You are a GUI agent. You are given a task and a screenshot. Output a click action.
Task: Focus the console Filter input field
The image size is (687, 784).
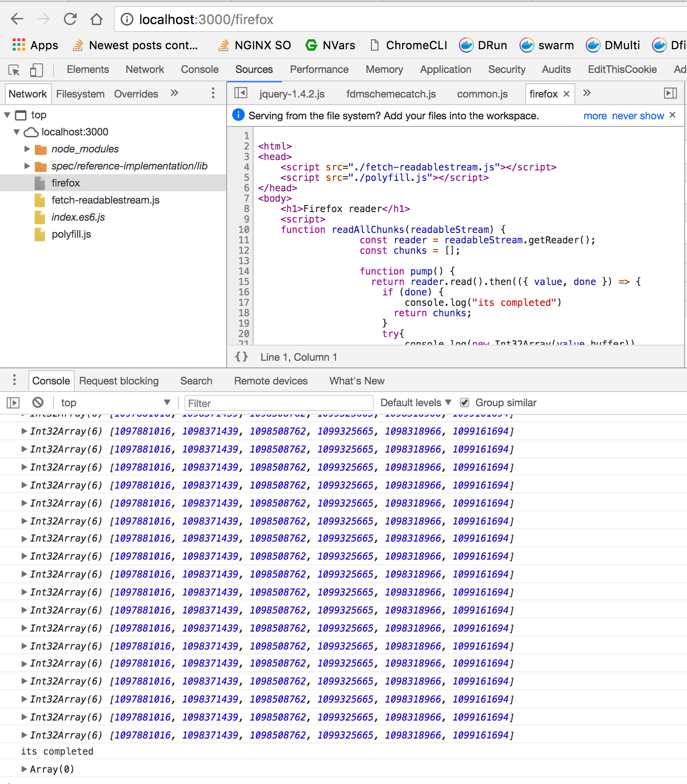tap(279, 403)
